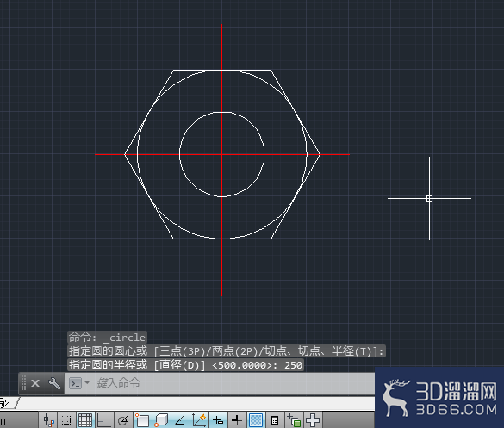Toggle 3D Object Snap in status bar
The image size is (504, 428).
161,420
